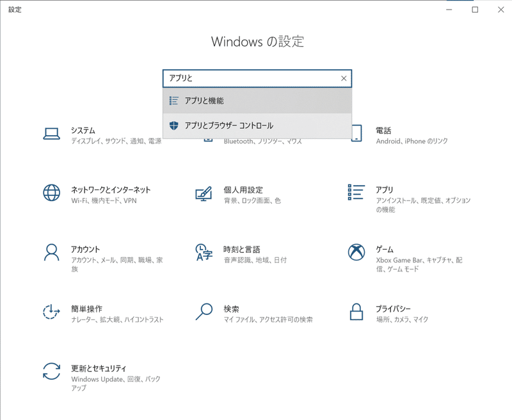Minimize the 設定 window
Image resolution: width=512 pixels, height=420 pixels.
[449, 10]
